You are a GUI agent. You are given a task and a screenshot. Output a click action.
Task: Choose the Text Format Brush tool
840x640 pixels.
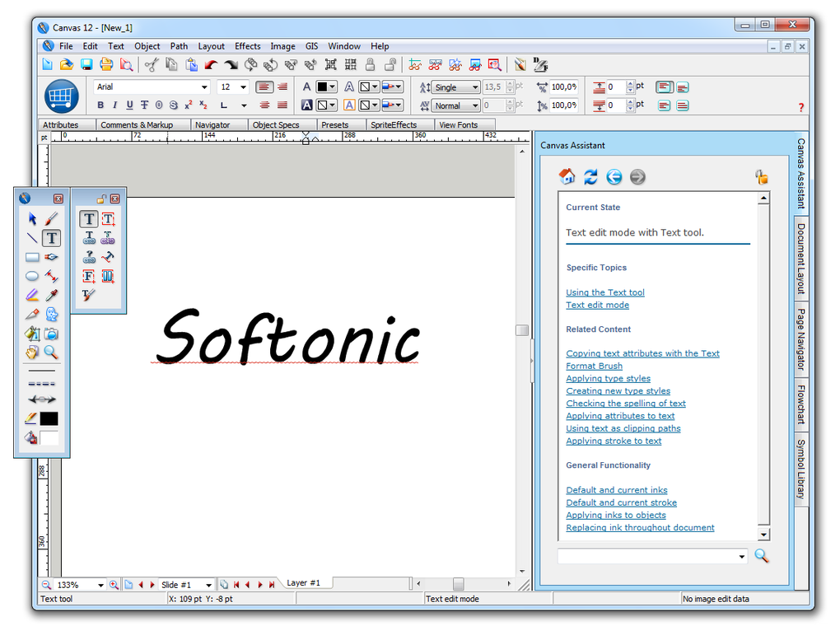click(88, 295)
